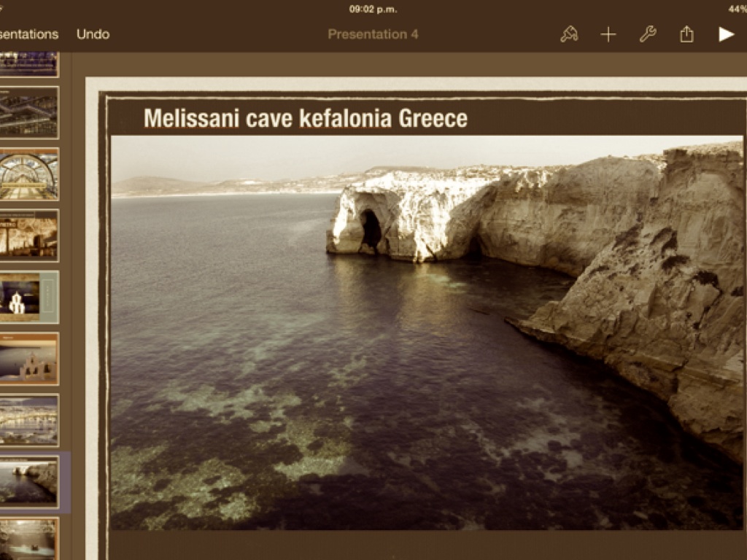Image resolution: width=747 pixels, height=560 pixels.
Task: Select the ancient ruins slide thumbnail
Action: tap(28, 236)
